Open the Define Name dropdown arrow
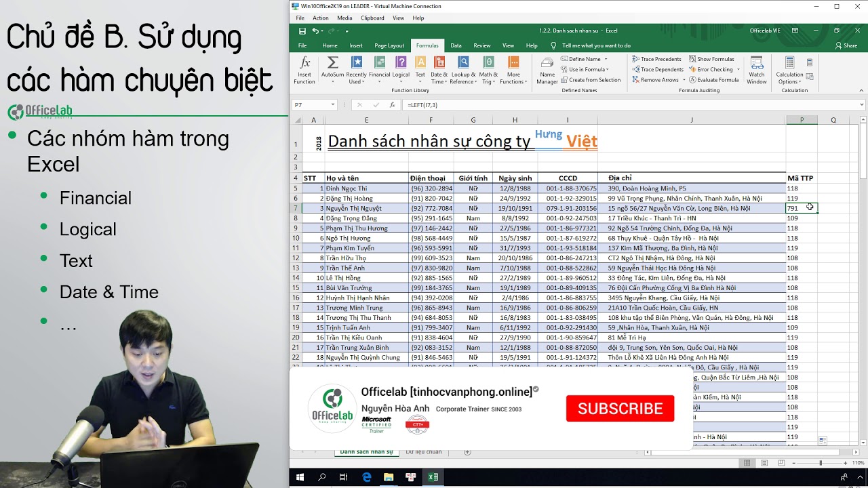The width and height of the screenshot is (868, 488). click(606, 59)
